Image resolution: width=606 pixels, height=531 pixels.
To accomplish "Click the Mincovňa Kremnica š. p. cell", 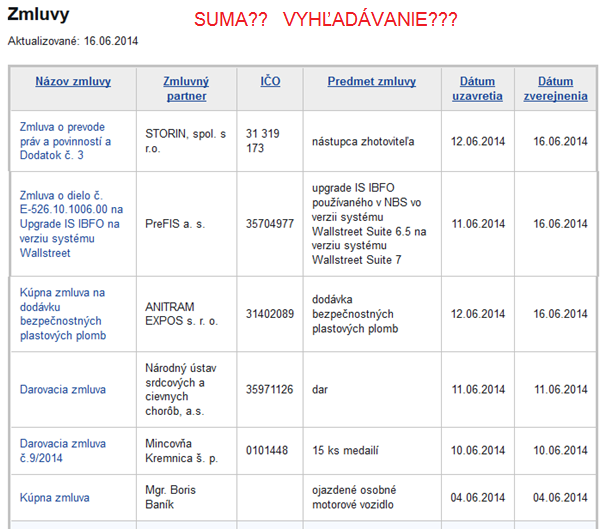I will 187,451.
